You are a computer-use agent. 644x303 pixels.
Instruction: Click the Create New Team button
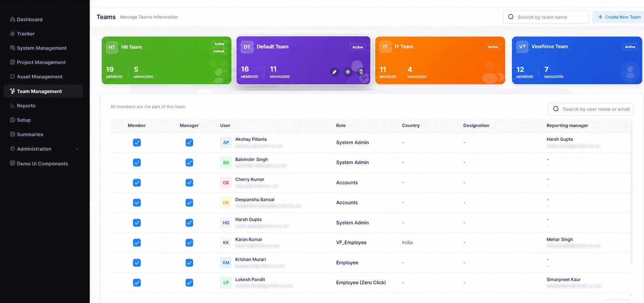click(618, 17)
